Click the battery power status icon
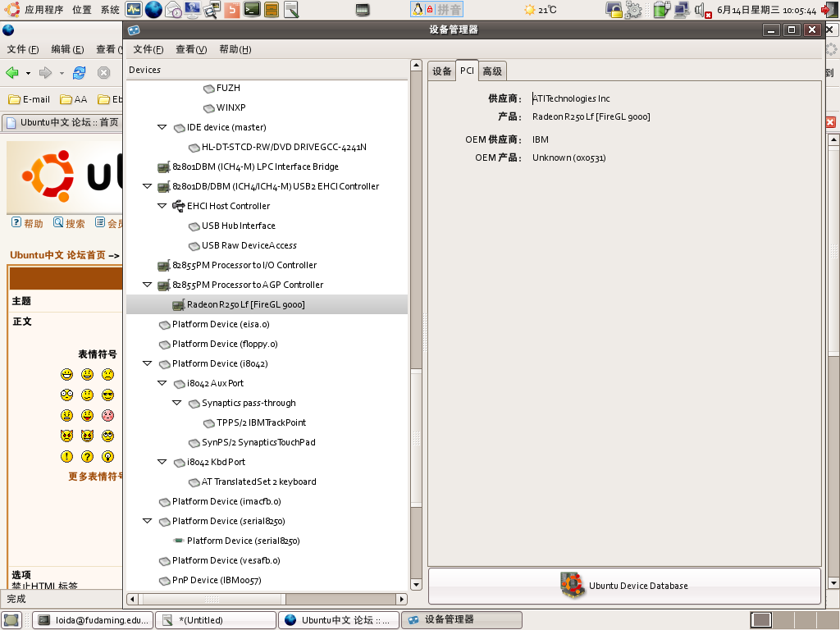840x630 pixels. pyautogui.click(x=662, y=10)
